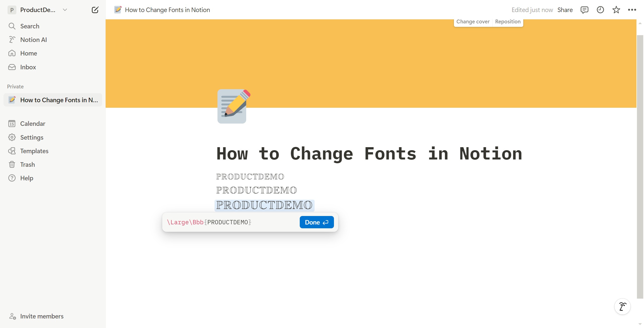Viewport: 644px width, 328px height.
Task: Open Settings in sidebar
Action: 53,137
